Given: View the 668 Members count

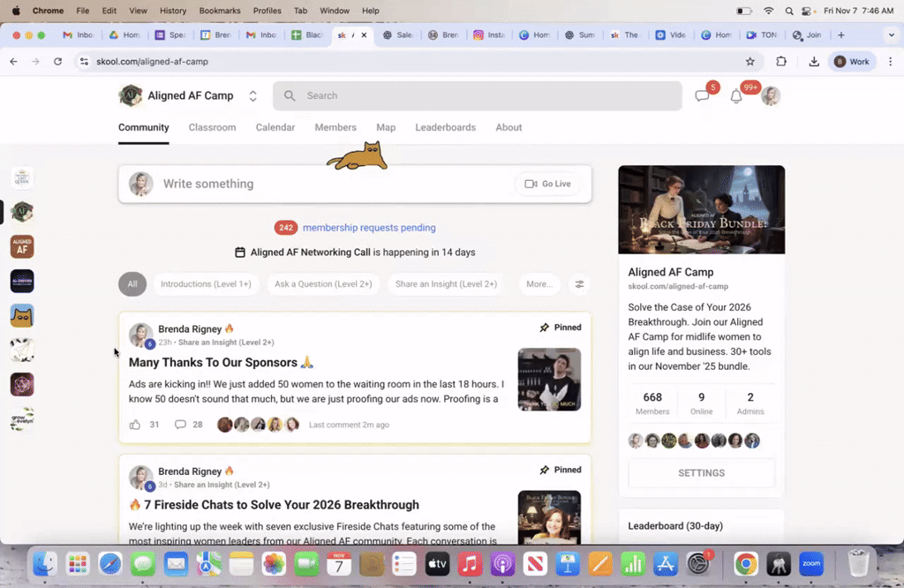Looking at the screenshot, I should (652, 403).
